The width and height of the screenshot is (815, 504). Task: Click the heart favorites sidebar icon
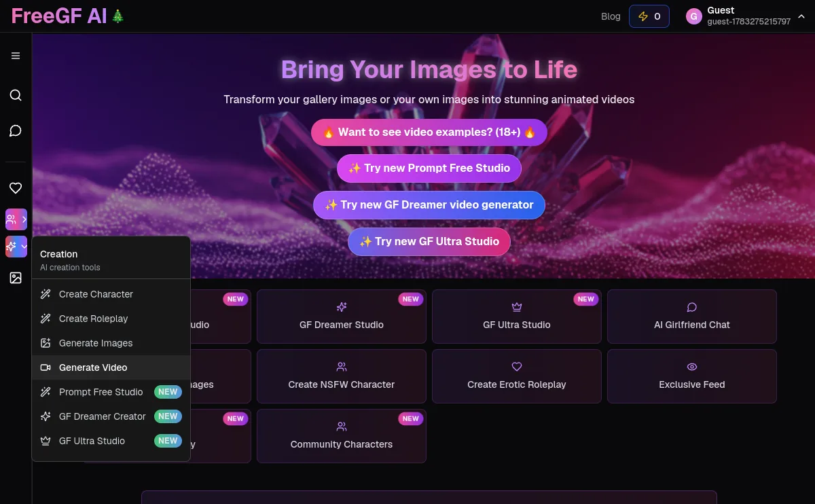[x=16, y=188]
